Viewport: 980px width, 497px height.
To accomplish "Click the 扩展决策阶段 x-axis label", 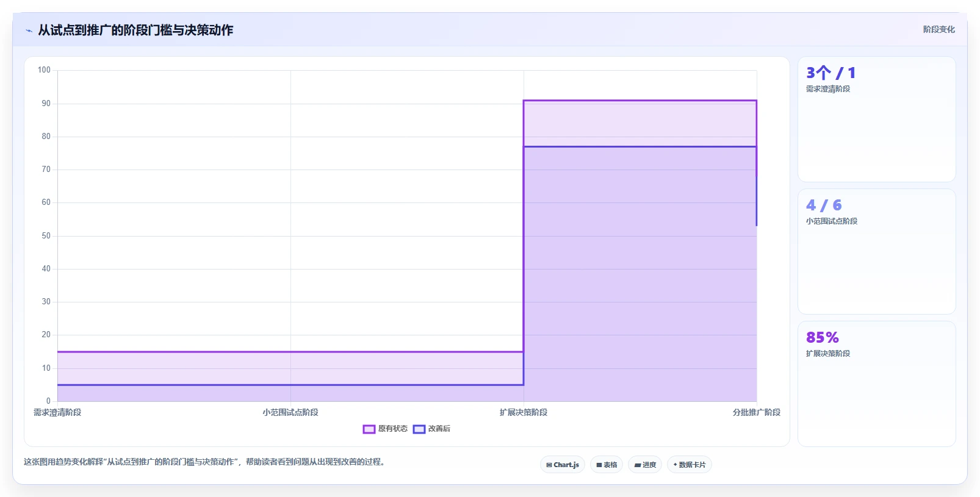I will pos(524,413).
